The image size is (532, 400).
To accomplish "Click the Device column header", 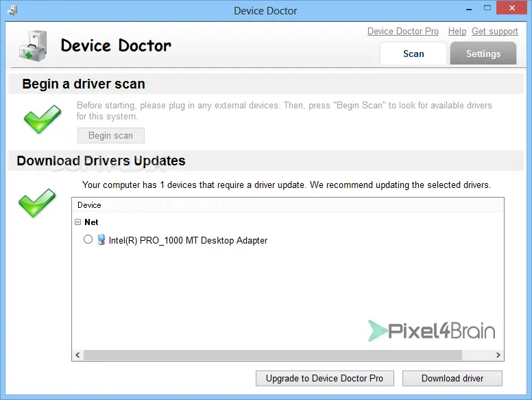I will [288, 205].
